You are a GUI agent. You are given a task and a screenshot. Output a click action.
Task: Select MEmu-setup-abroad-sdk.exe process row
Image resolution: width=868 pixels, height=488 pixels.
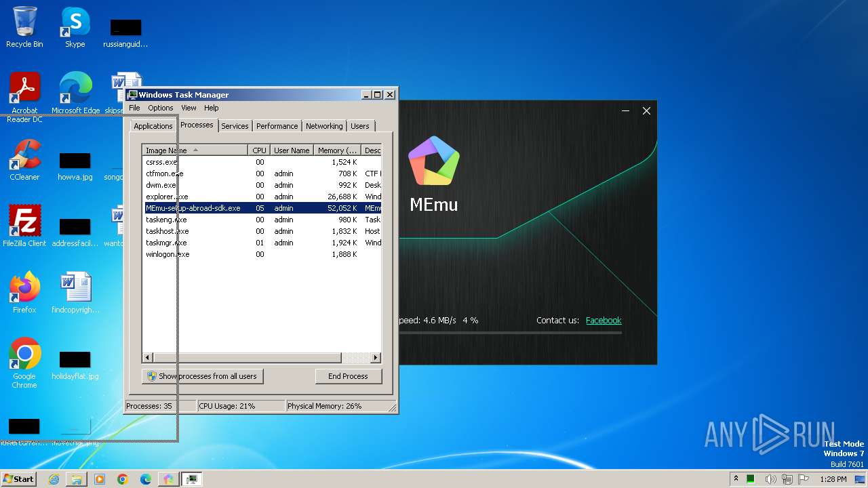coord(262,208)
